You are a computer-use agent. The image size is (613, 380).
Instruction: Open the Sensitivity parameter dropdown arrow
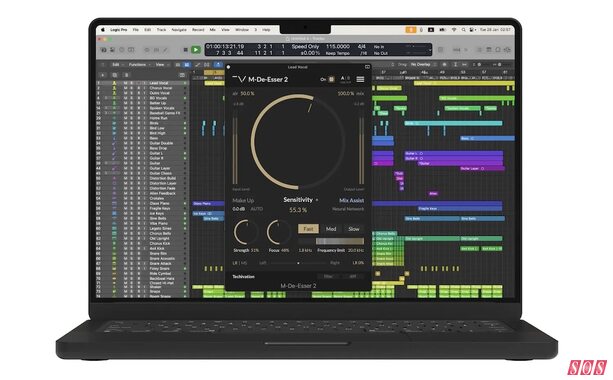317,200
